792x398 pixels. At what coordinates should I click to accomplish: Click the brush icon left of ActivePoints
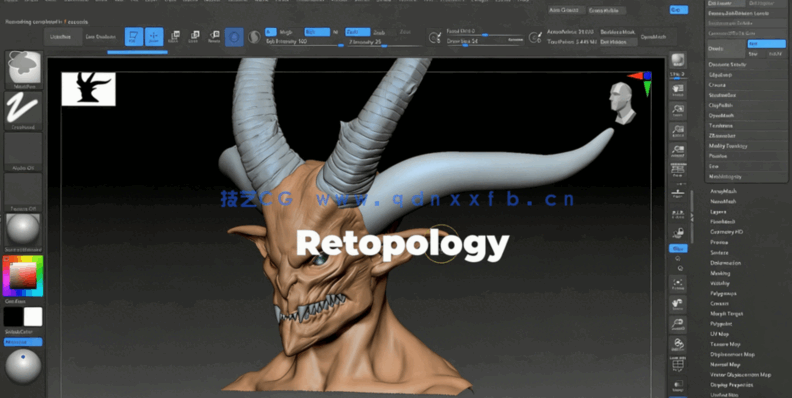(535, 37)
